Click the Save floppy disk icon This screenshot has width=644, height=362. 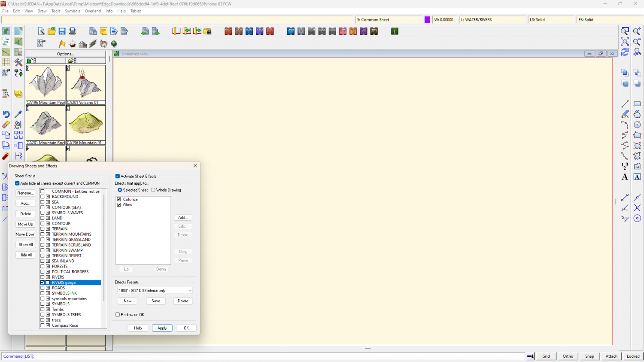(62, 31)
